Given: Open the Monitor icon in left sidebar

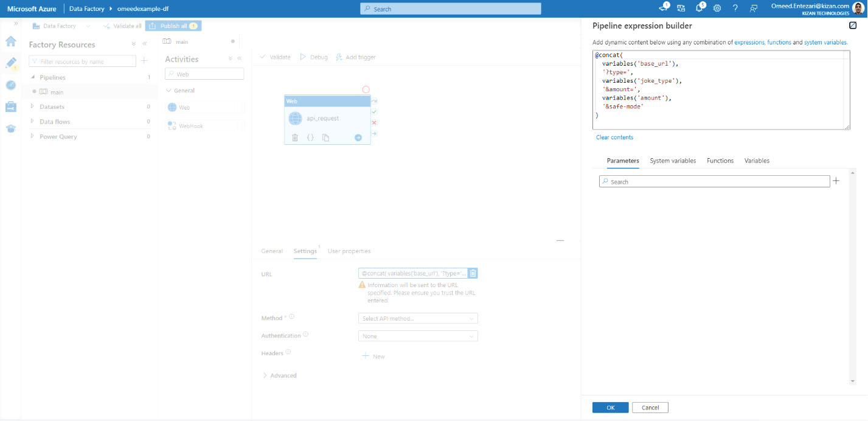Looking at the screenshot, I should point(10,85).
